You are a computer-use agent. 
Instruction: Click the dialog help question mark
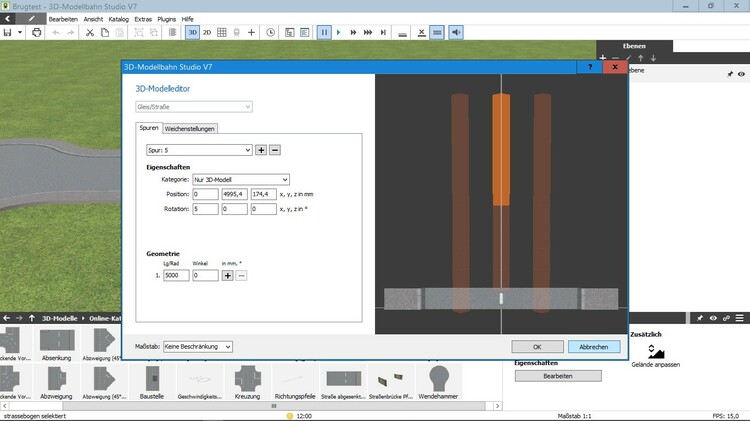(590, 67)
